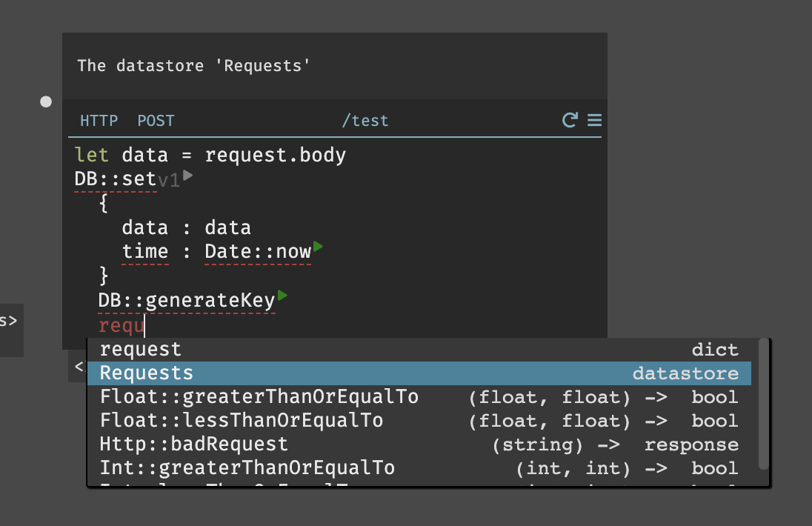
Task: Click the request.body expression
Action: pos(276,156)
